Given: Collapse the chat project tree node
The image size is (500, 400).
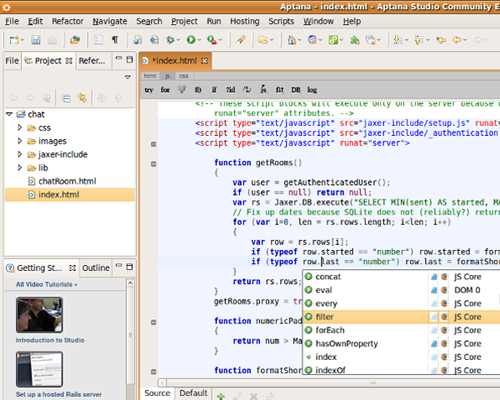Looking at the screenshot, I should pyautogui.click(x=9, y=114).
